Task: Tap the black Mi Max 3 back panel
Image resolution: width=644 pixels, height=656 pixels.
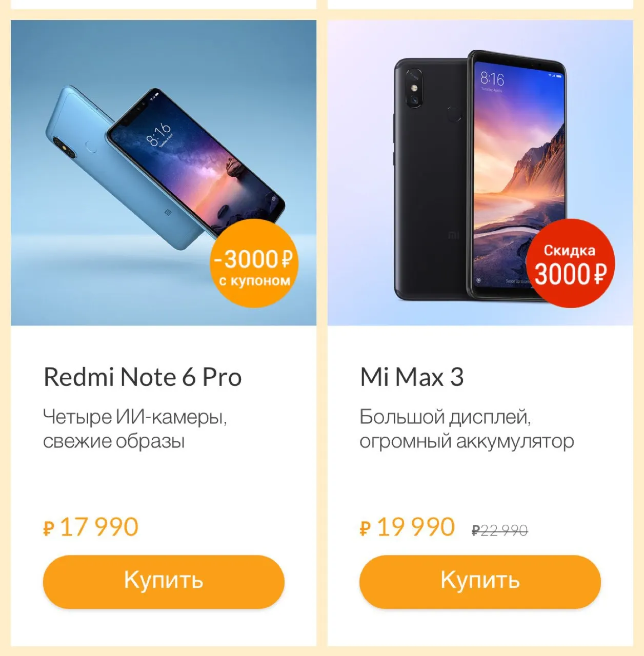Action: coord(430,179)
